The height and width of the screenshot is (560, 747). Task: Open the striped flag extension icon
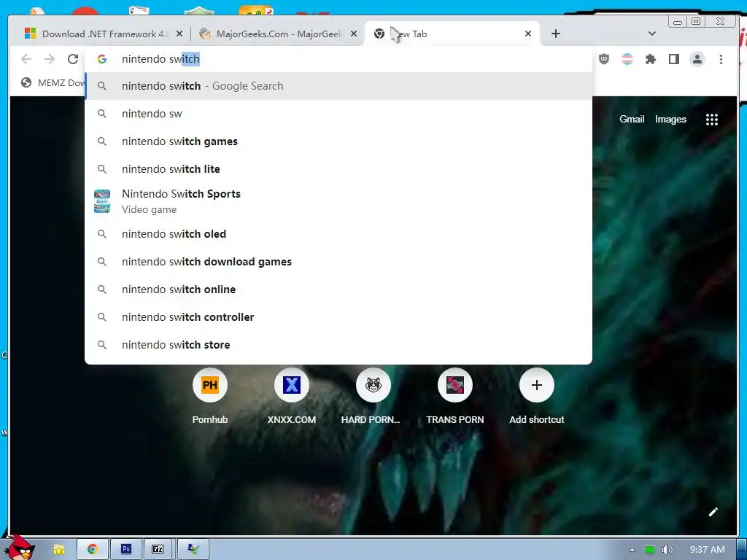click(x=627, y=59)
